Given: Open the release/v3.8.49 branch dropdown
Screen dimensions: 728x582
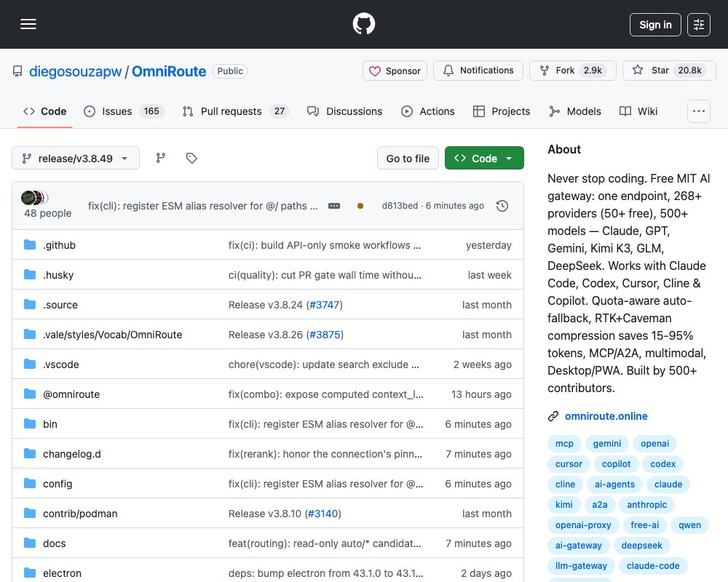Looking at the screenshot, I should (76, 159).
